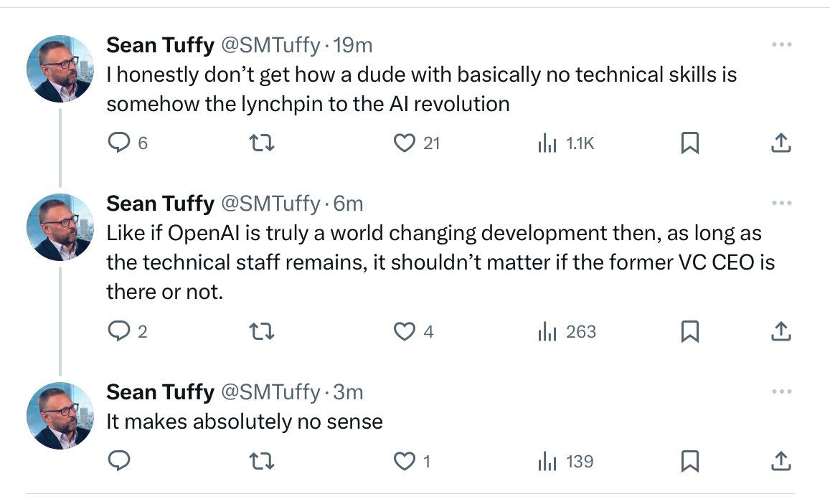Like the tweet with 21 likes
This screenshot has width=830, height=504.
pos(405,143)
